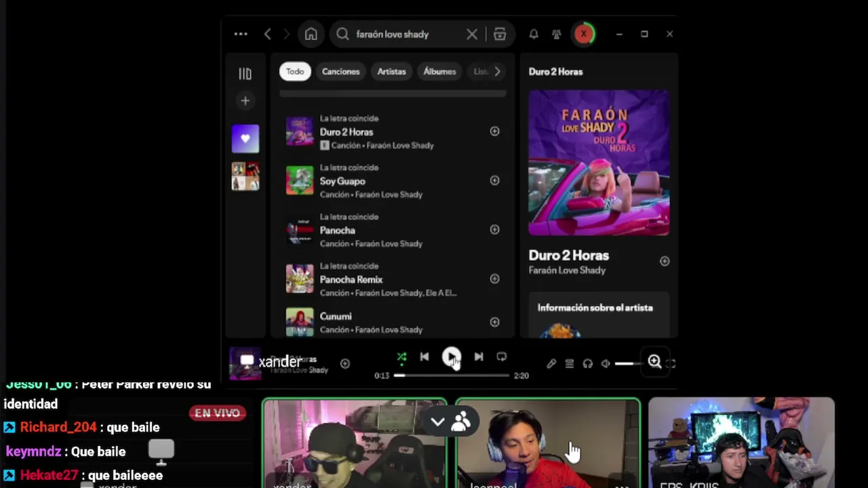This screenshot has width=868, height=488.
Task: Skip to the previous track
Action: click(x=425, y=357)
